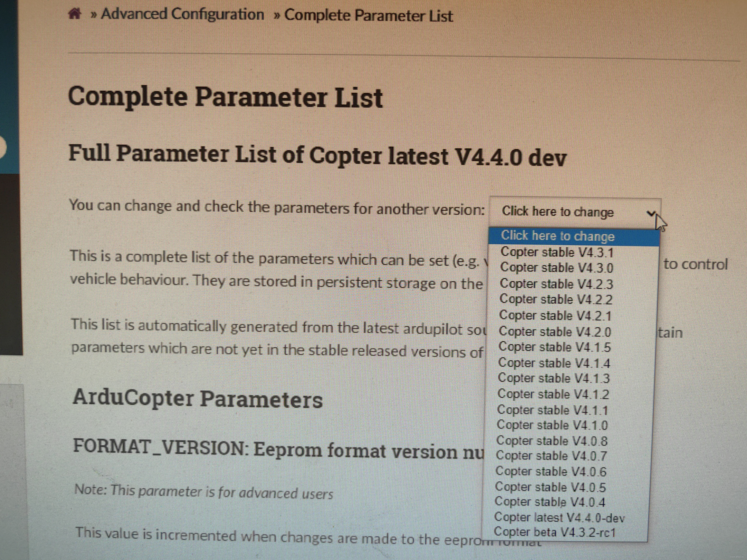This screenshot has height=560, width=747.
Task: Choose Copter stable V4.1.2 option
Action: click(x=553, y=394)
